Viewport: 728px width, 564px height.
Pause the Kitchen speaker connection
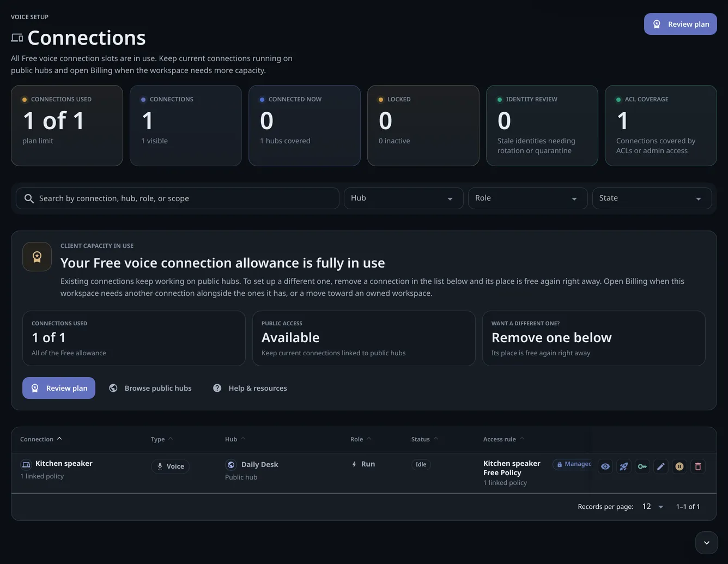pyautogui.click(x=680, y=466)
